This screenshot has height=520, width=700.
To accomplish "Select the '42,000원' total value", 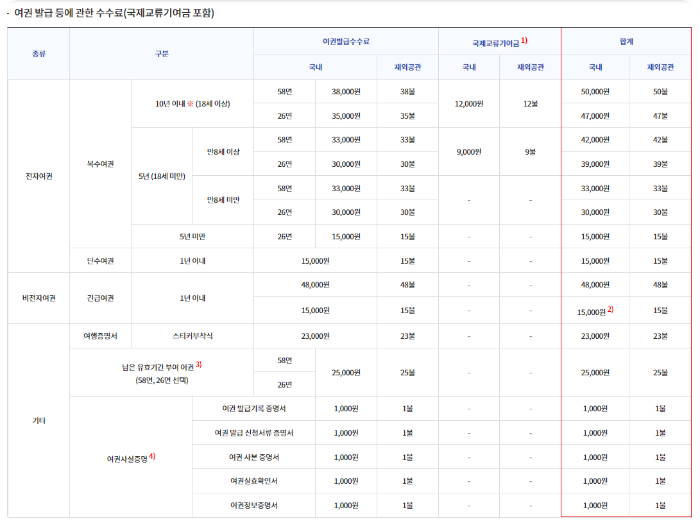I will pos(596,140).
